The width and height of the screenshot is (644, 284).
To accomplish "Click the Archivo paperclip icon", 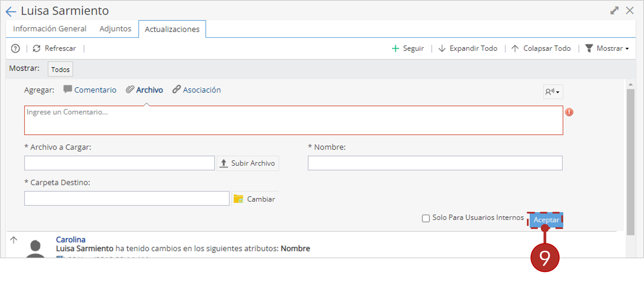I will pyautogui.click(x=130, y=89).
